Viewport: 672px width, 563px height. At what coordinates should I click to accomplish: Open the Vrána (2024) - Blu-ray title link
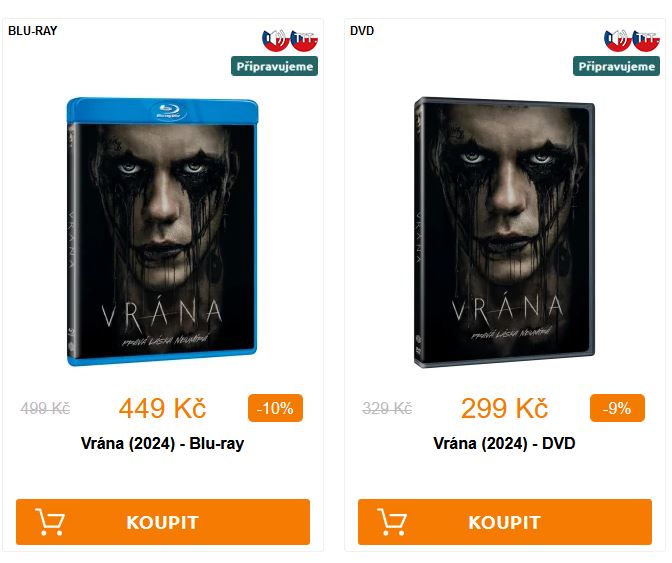162,443
